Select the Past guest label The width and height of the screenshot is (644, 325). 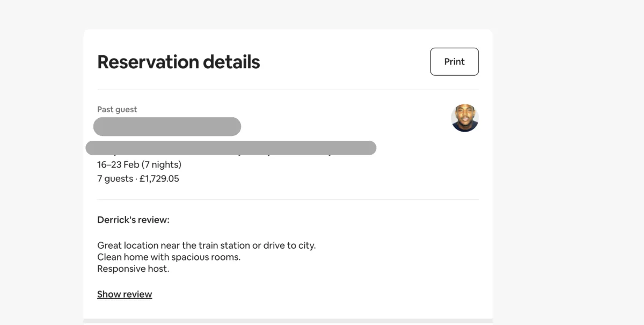click(117, 110)
